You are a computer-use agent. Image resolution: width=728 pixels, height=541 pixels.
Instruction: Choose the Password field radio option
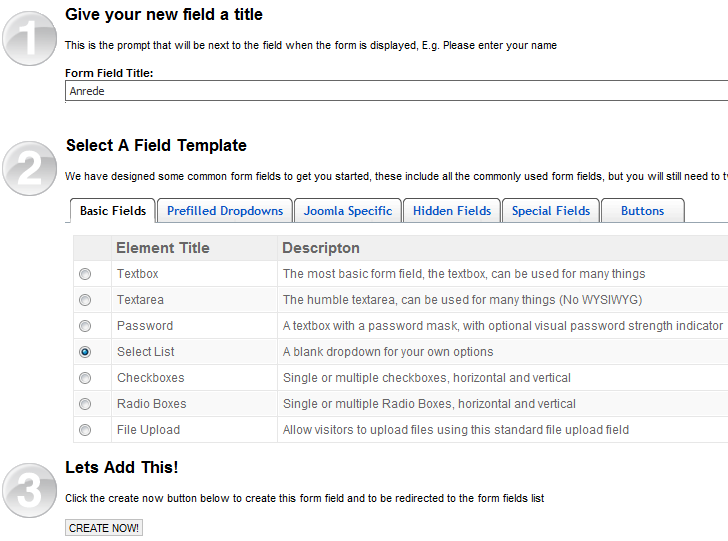(85, 326)
